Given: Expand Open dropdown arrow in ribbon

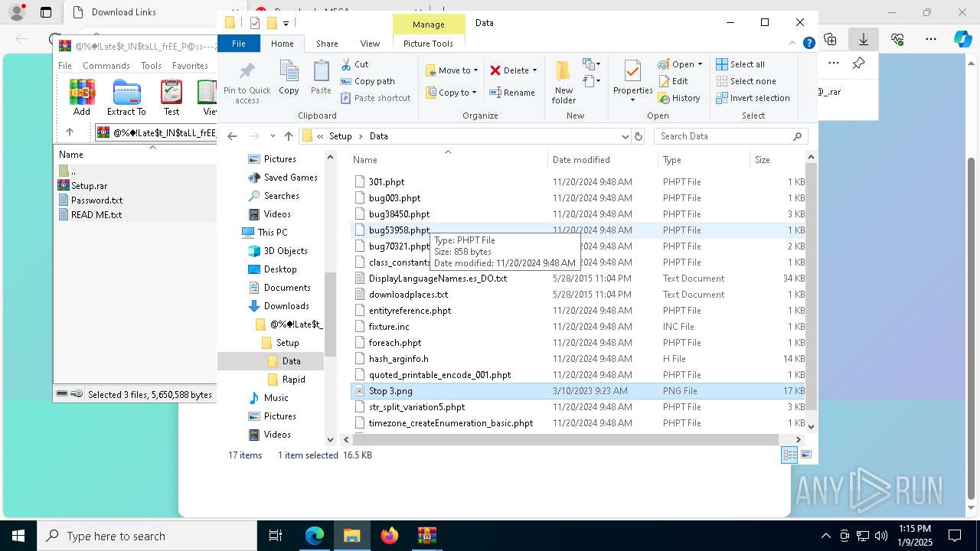Looking at the screenshot, I should [x=699, y=64].
